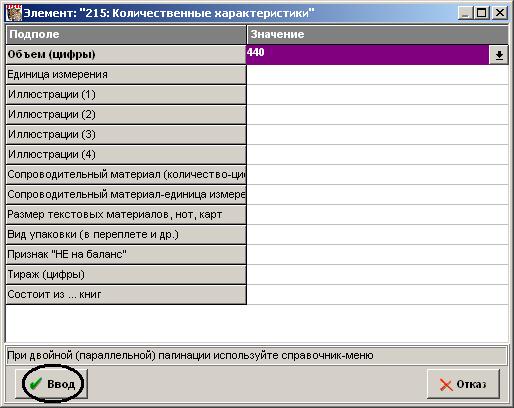Viewport: 514px width, 408px height.
Task: Select the Иллюстрации (4) row
Action: tap(126, 155)
